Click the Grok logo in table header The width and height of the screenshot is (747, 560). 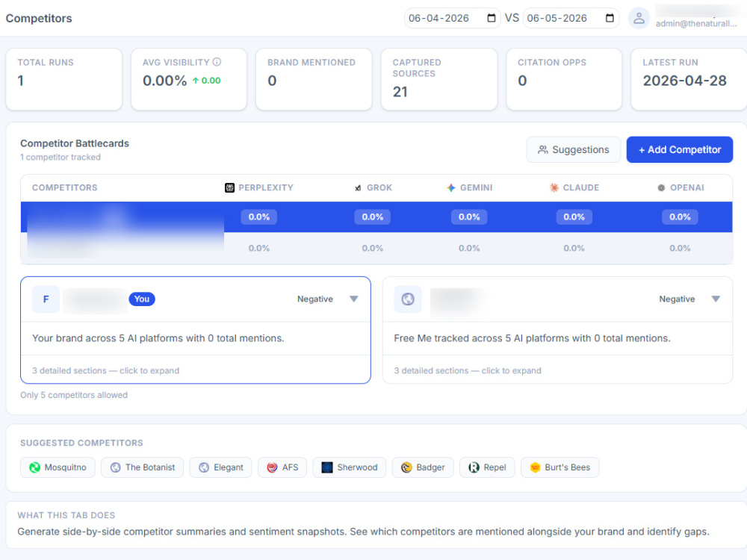coord(358,188)
